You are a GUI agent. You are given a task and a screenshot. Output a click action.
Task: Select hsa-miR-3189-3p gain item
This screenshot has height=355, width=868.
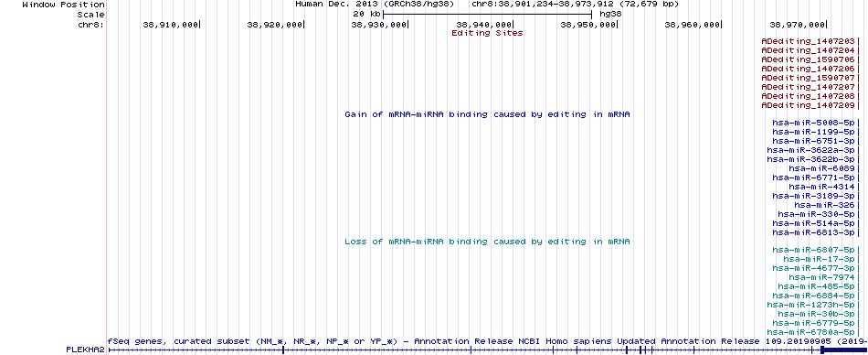(x=814, y=197)
